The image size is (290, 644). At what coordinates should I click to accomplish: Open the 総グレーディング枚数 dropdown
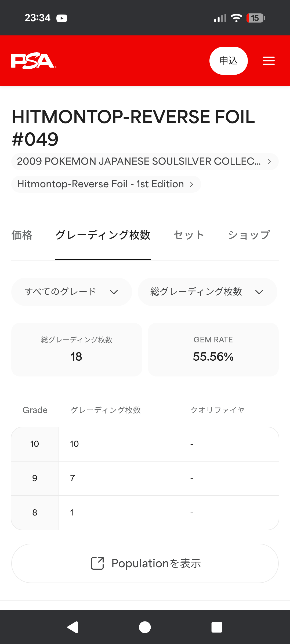coord(207,292)
